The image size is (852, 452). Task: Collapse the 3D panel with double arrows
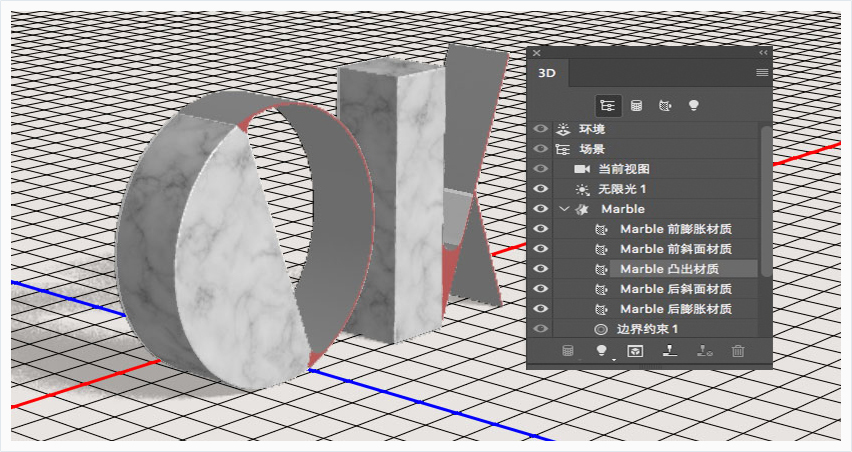[763, 52]
